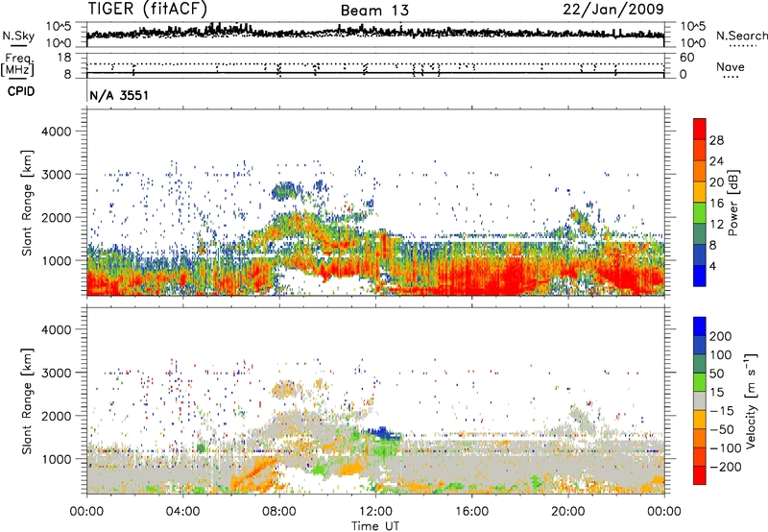Click the "N.Sky" legend label

(18, 36)
